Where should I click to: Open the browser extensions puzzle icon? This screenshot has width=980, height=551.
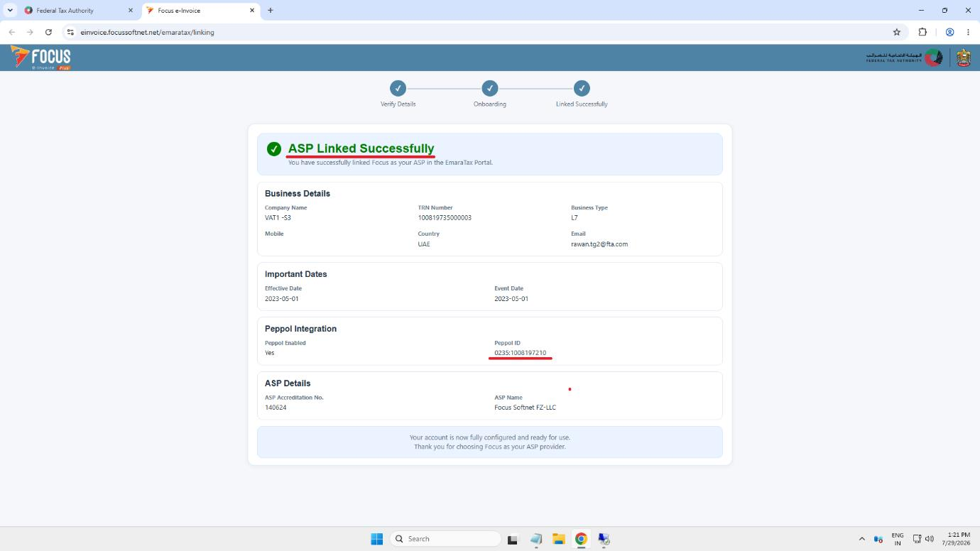(922, 32)
